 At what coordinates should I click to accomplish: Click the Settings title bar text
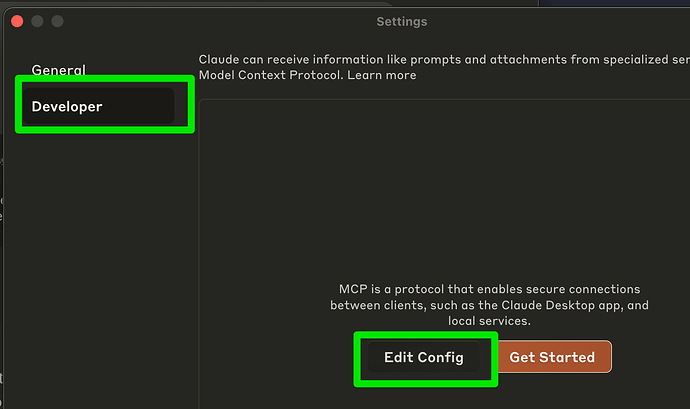(x=402, y=22)
